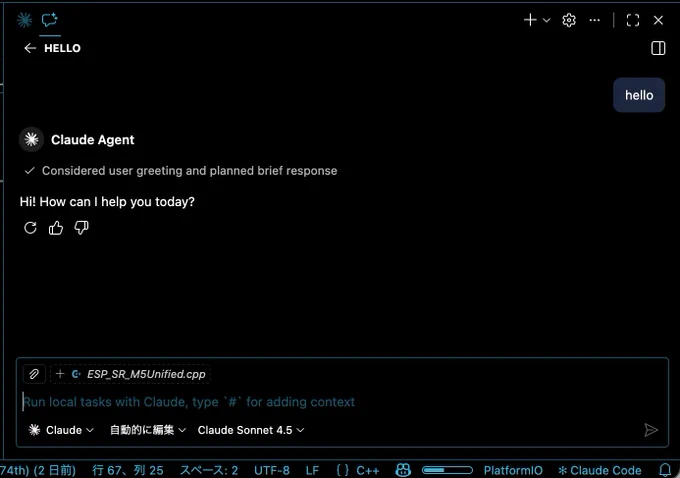
Task: Click the status bar progress bar
Action: point(447,470)
